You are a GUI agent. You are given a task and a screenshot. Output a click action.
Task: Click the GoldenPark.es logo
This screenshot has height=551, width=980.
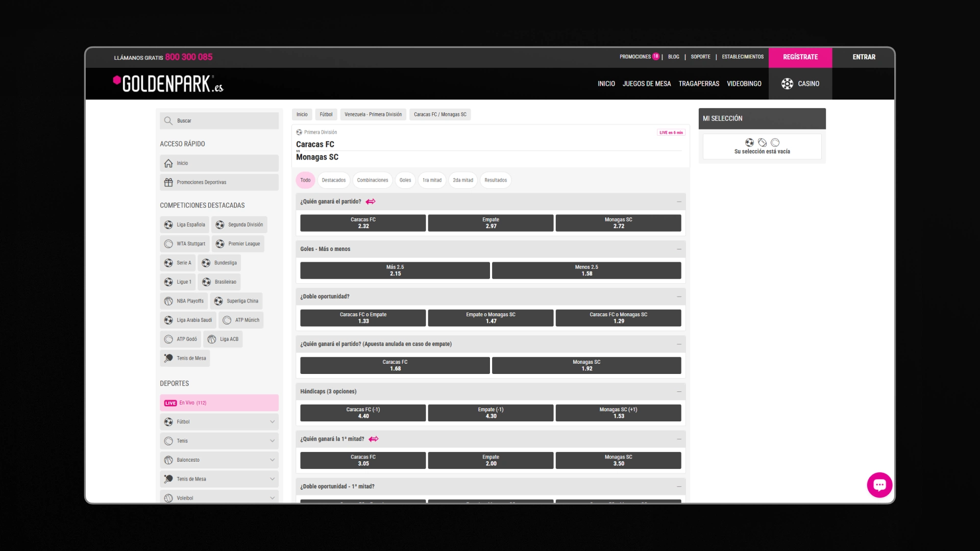coord(168,84)
